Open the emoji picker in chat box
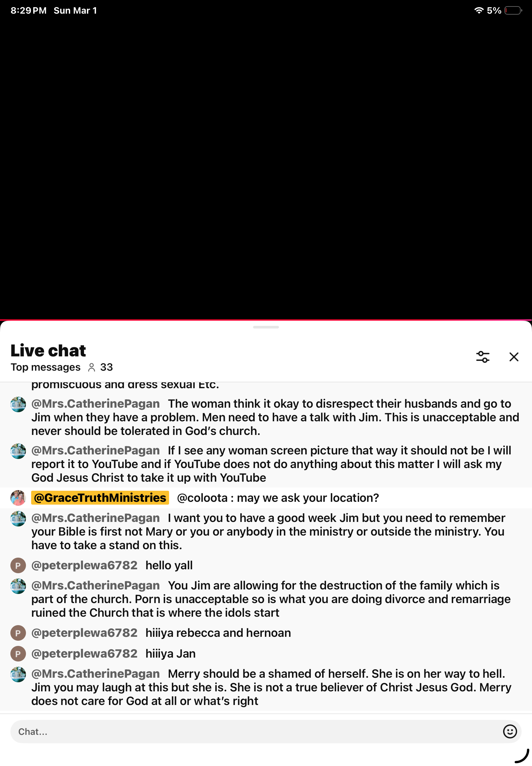The image size is (532, 766). (x=510, y=731)
